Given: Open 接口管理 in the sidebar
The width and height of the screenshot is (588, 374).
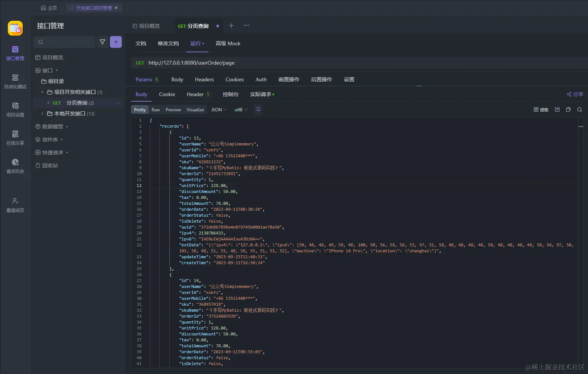Looking at the screenshot, I should point(15,53).
